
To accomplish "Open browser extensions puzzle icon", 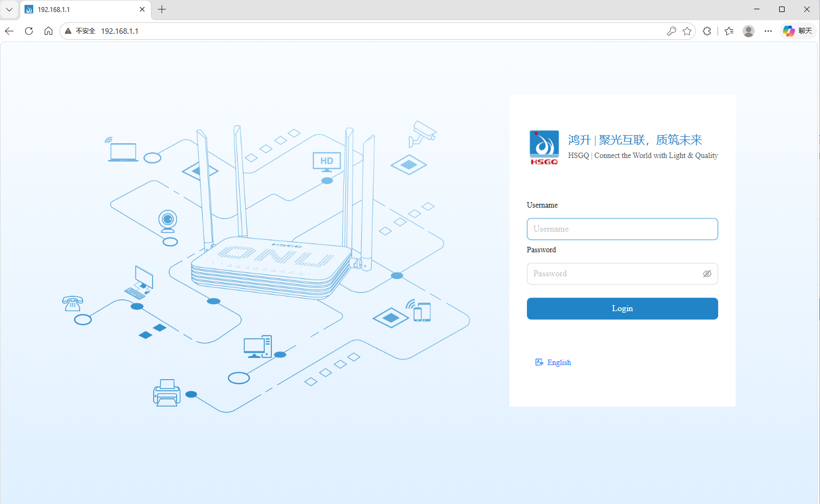I will pos(707,31).
